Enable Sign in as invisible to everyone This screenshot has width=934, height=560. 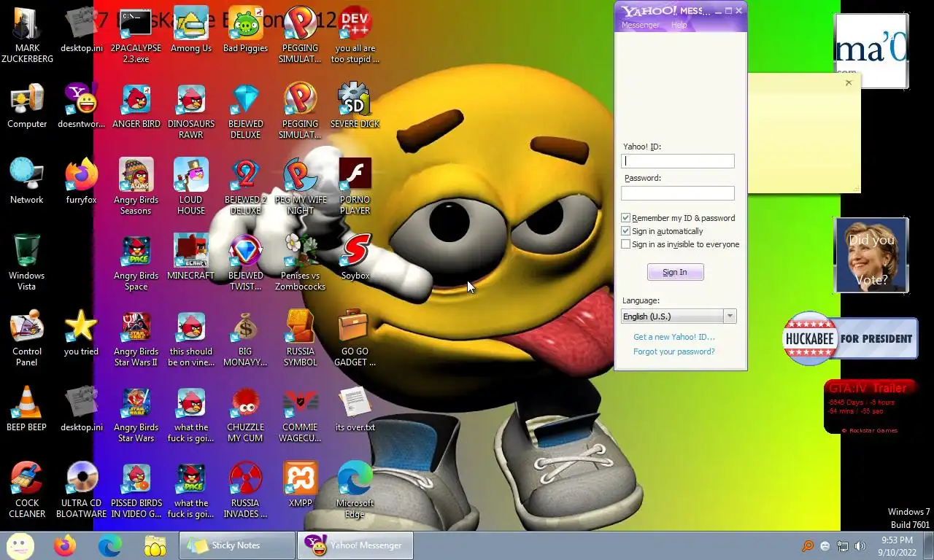tap(625, 244)
